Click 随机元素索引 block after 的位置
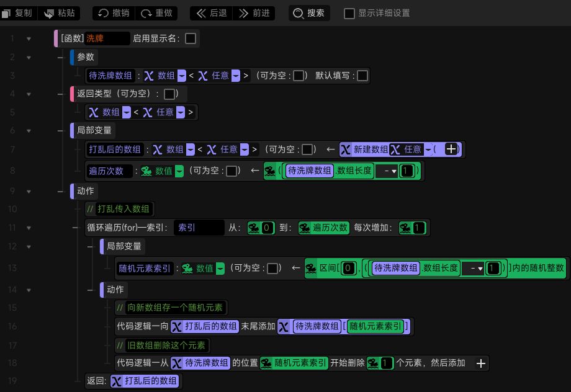Viewport: 571px width, 392px height. 294,363
